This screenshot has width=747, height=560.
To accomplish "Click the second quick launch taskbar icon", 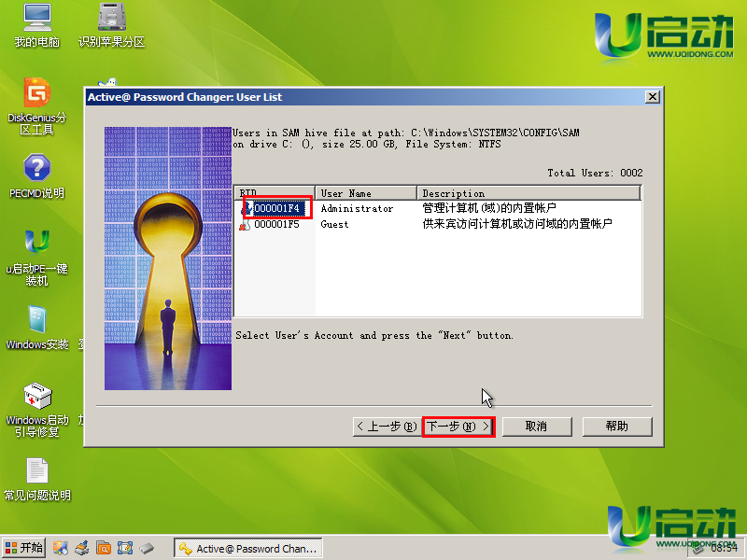I will tap(82, 548).
